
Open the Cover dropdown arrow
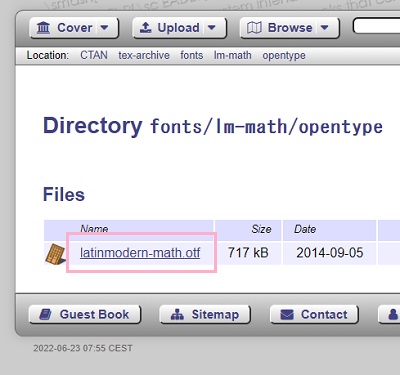pos(104,28)
